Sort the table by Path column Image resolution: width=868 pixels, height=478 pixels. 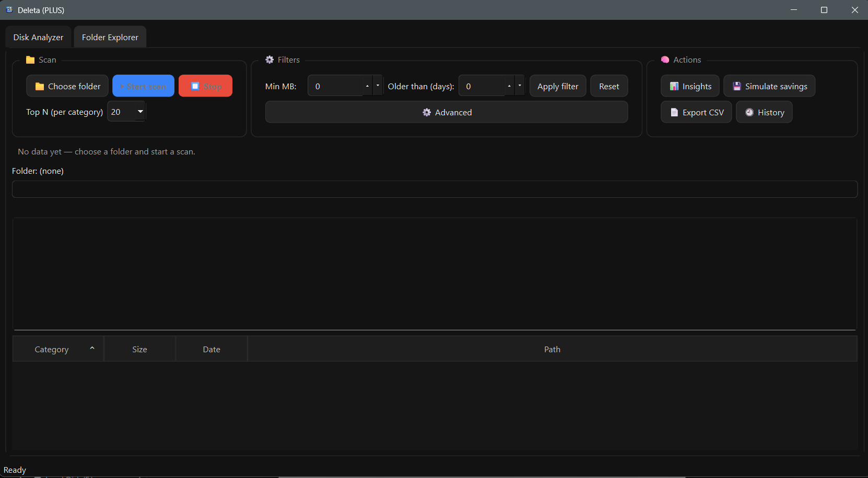coord(552,349)
